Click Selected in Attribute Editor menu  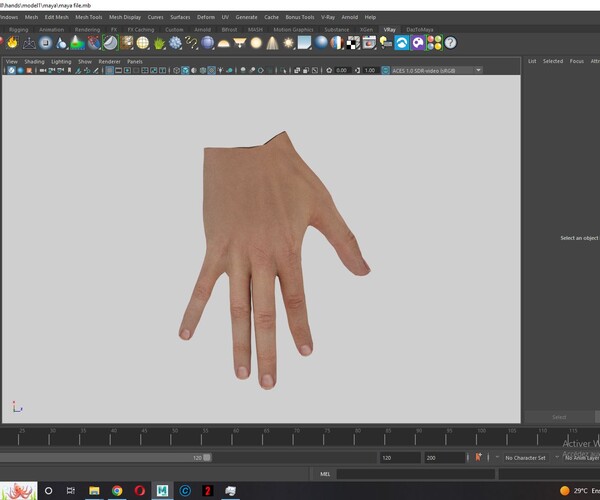coord(553,61)
